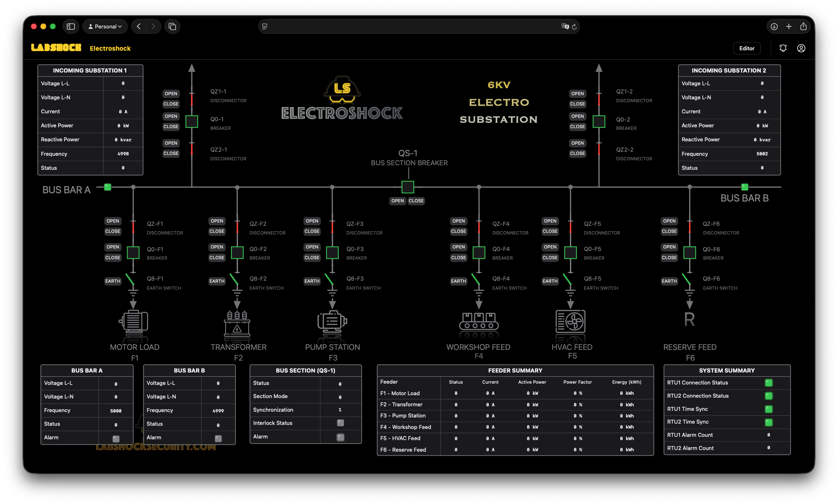Select the Q0-2 breaker square

coord(599,122)
